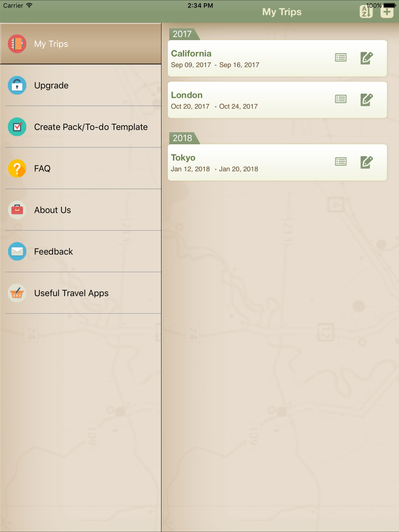Viewport: 399px width, 532px height.
Task: Go to About Us
Action: tap(81, 210)
